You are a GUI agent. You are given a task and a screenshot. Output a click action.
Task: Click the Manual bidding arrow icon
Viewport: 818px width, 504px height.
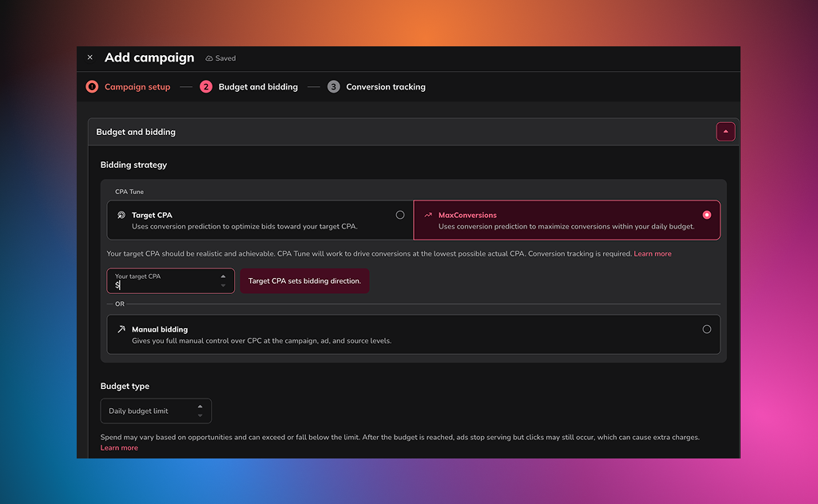tap(121, 329)
